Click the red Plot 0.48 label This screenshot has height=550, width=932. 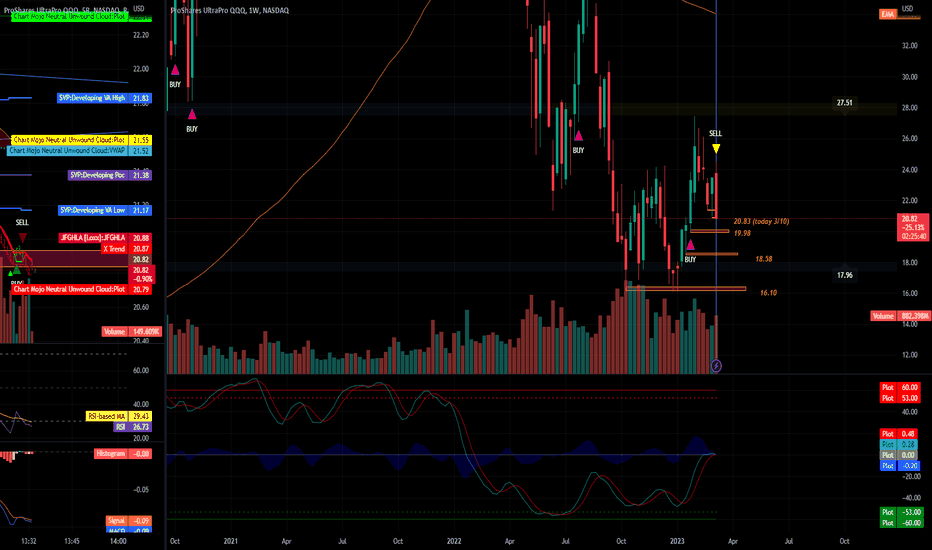click(900, 434)
